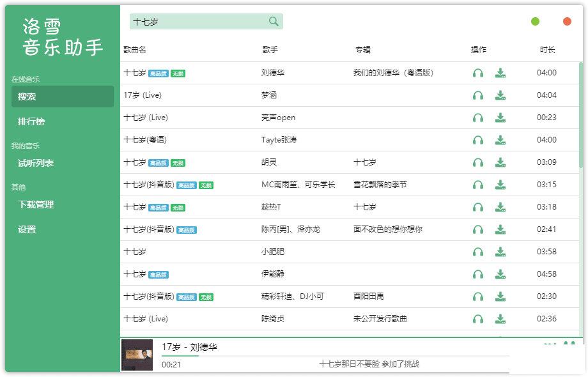Download 十七岁 by 伊能静

500,275
